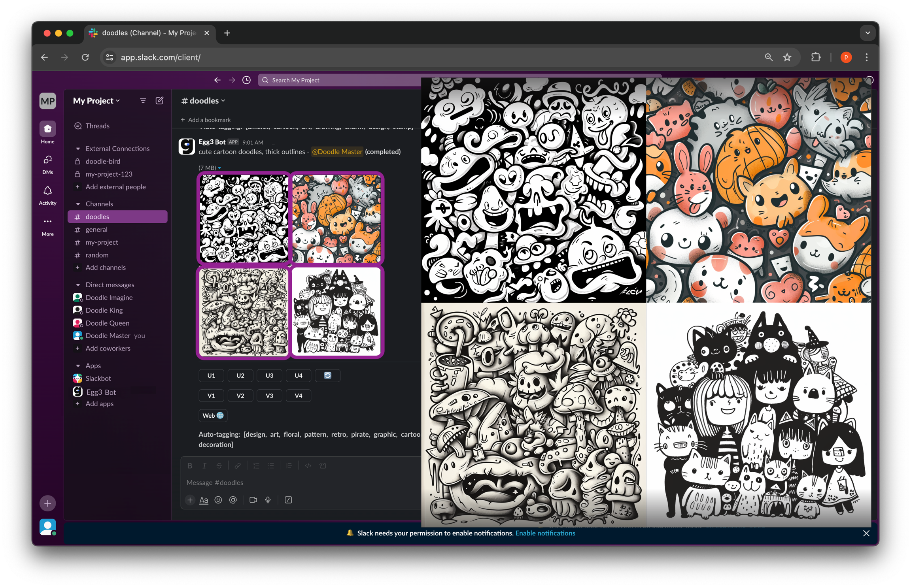Expand the doodles channel header menu
The image size is (911, 588).
coord(203,101)
